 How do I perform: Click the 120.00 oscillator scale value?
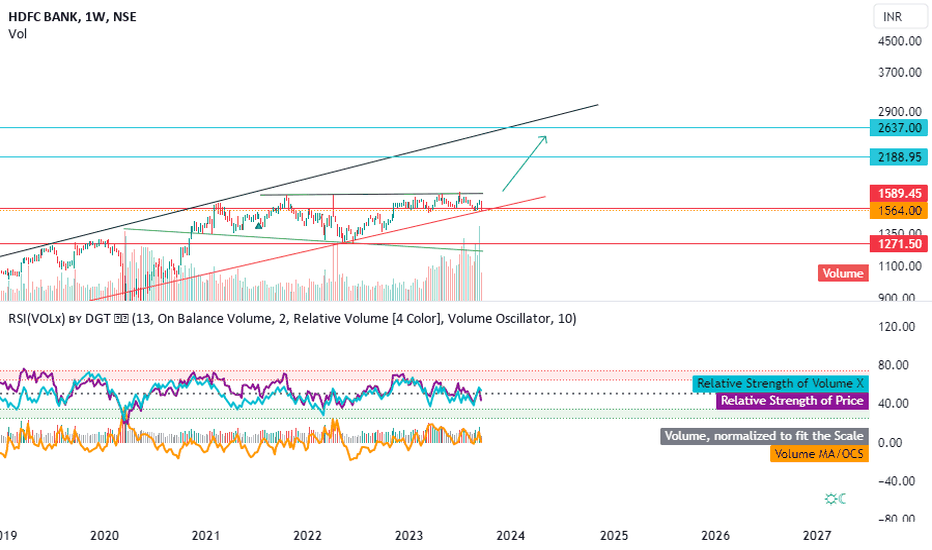[x=896, y=326]
